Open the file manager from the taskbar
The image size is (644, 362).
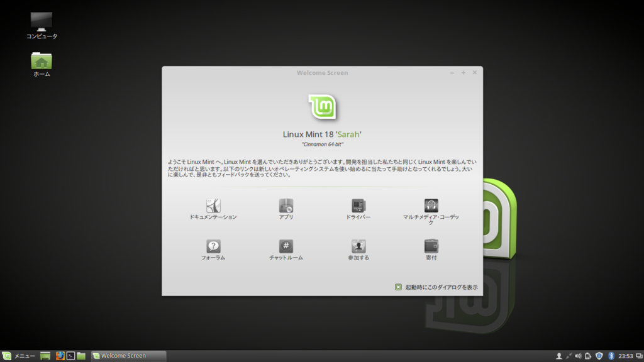(80, 356)
